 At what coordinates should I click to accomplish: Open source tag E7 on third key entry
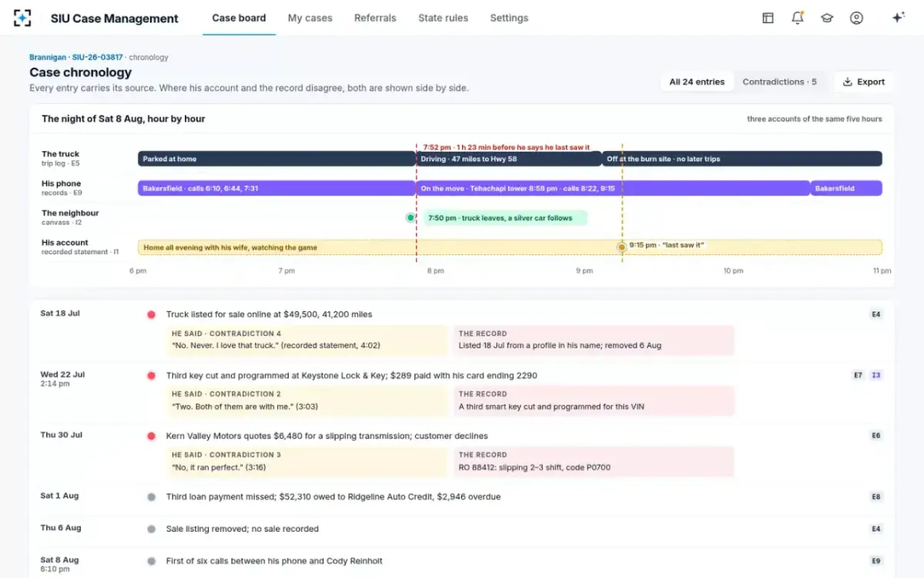tap(858, 375)
